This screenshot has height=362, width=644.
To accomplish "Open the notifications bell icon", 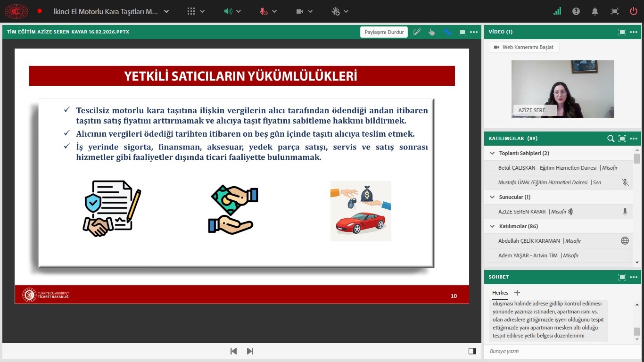I will pyautogui.click(x=595, y=11).
